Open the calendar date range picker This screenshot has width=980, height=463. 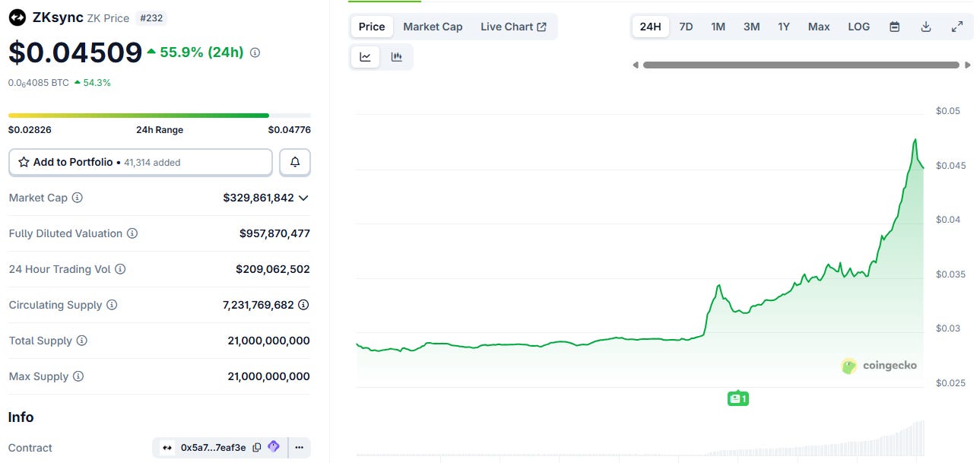click(x=895, y=27)
